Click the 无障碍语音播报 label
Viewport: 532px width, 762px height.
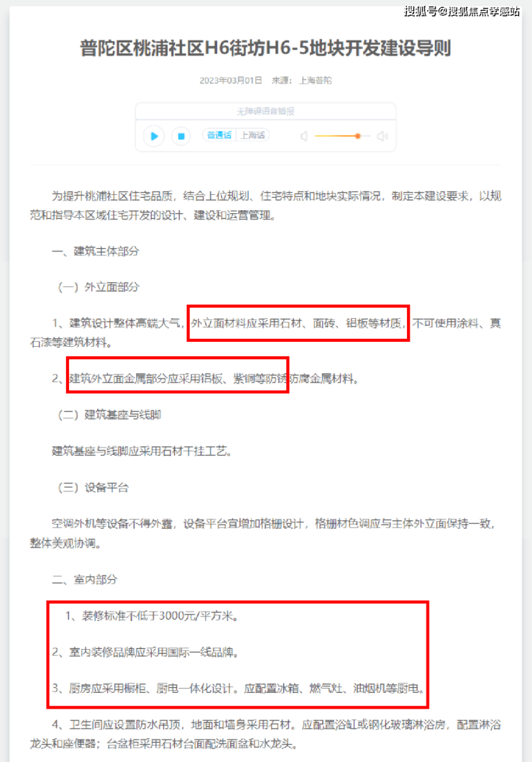point(265,112)
